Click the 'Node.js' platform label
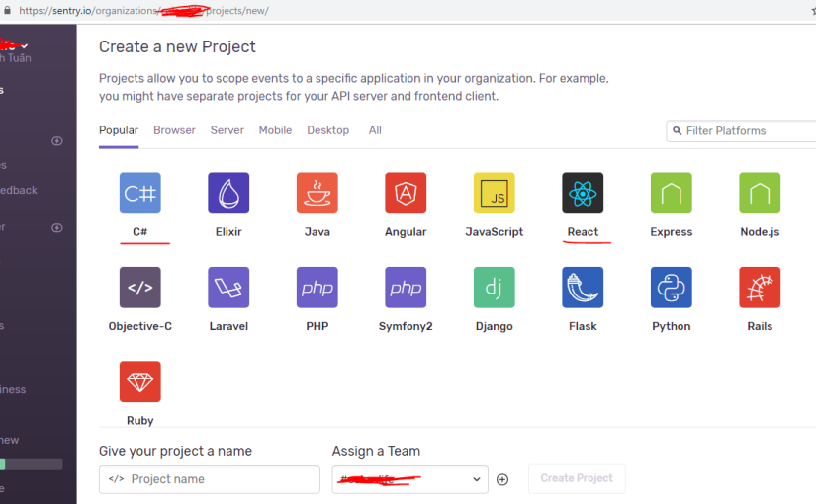This screenshot has height=504, width=816. 760,232
